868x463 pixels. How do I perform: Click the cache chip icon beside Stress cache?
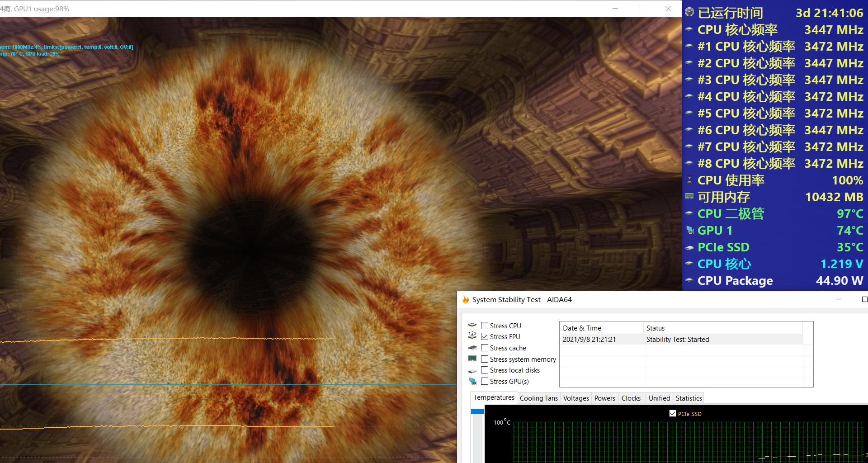click(472, 348)
